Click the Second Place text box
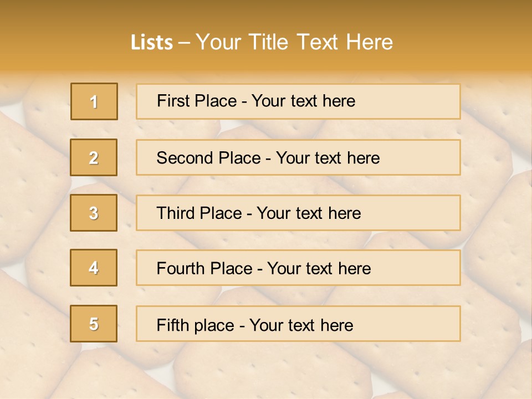Screen dimensions: 532x399 (x=298, y=157)
